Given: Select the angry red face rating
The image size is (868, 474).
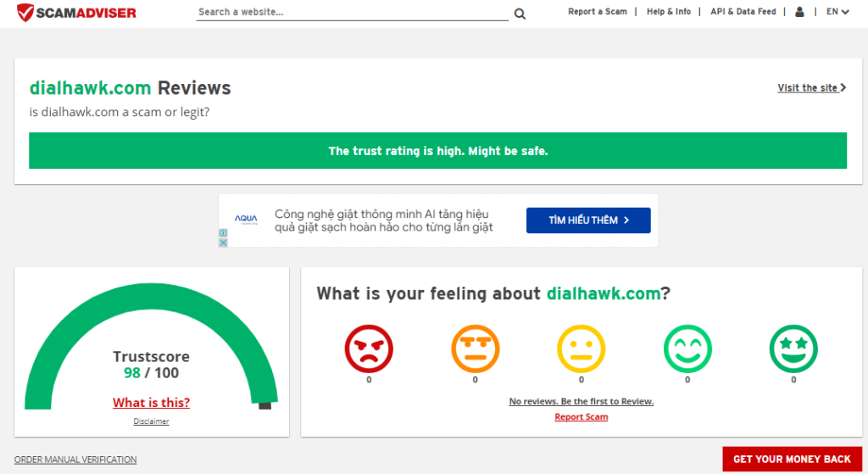Looking at the screenshot, I should pyautogui.click(x=369, y=349).
